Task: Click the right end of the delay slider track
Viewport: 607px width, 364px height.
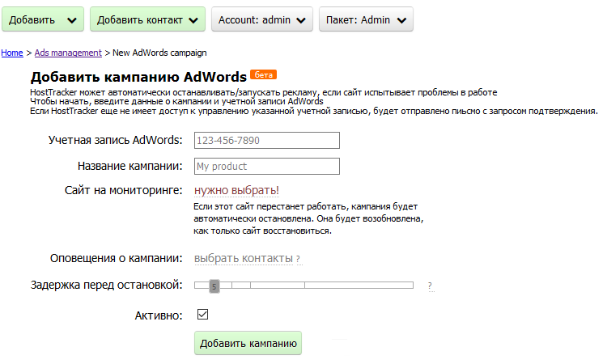Action: click(x=410, y=286)
